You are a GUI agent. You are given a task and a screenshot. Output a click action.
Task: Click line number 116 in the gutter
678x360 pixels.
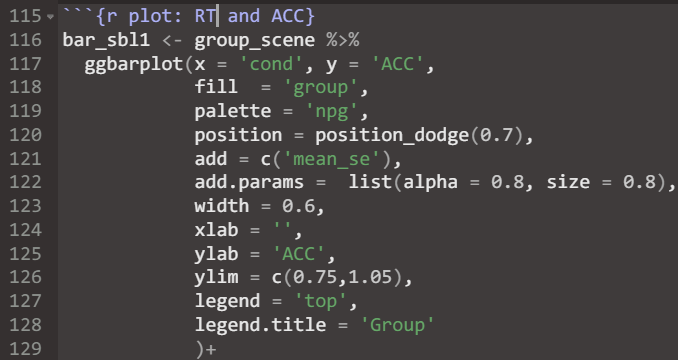(x=26, y=40)
